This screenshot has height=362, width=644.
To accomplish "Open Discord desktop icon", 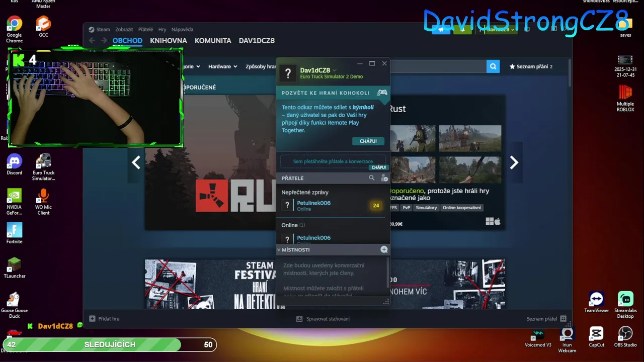I will [x=14, y=165].
